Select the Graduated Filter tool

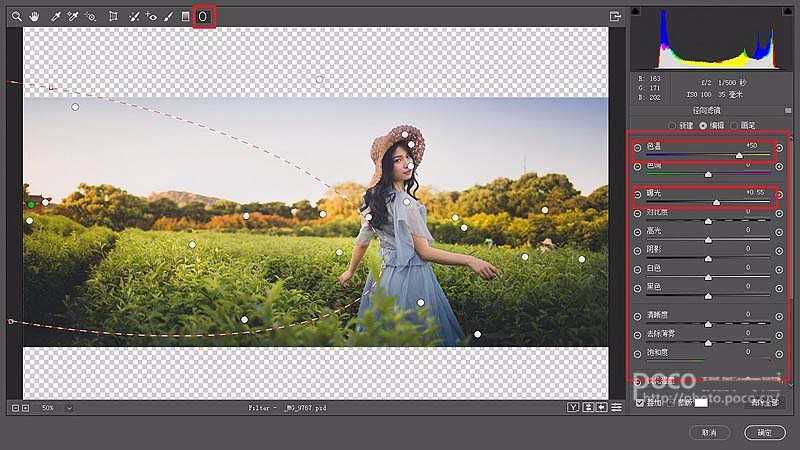(186, 17)
